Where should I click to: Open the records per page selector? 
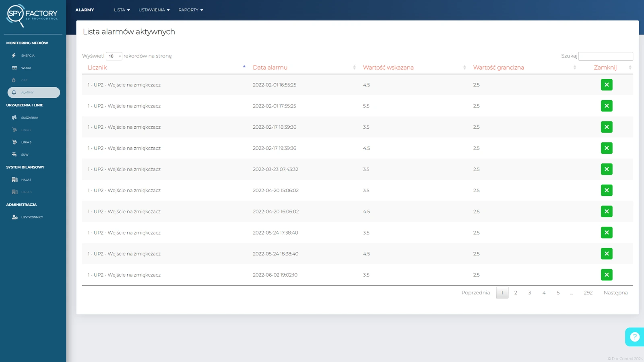click(114, 56)
